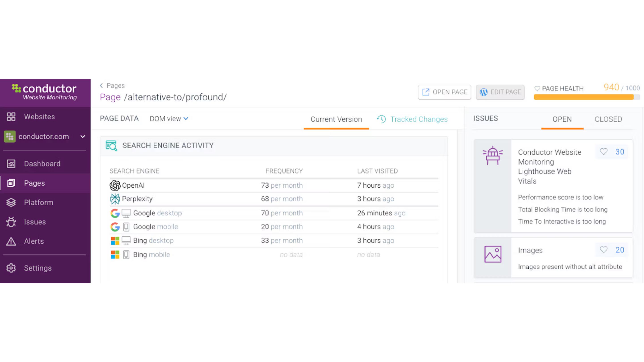
Task: Click the OPEN PAGE button
Action: 445,92
